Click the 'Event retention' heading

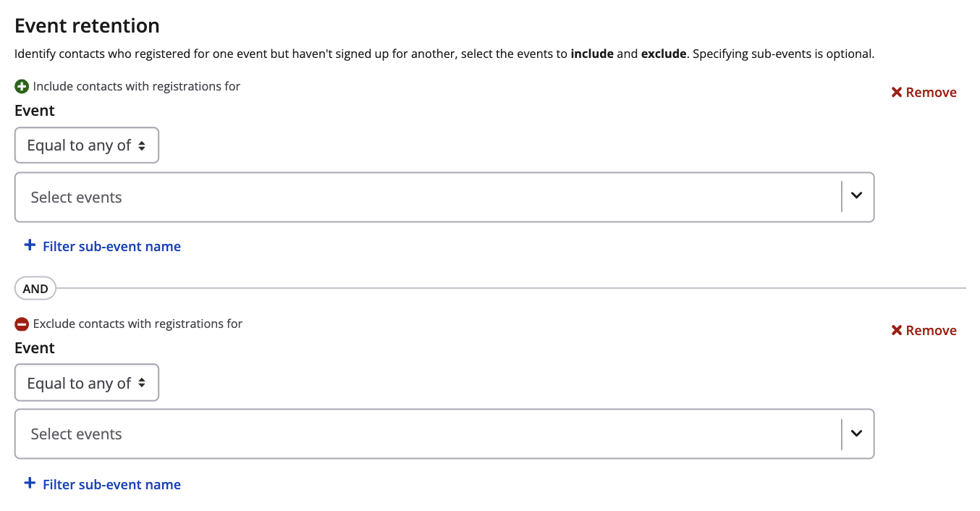(87, 26)
